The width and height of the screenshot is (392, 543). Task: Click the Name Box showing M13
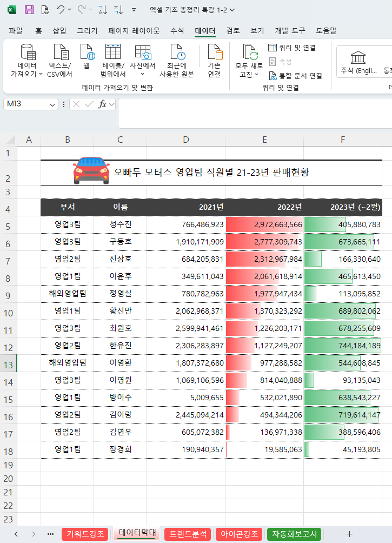pos(25,104)
